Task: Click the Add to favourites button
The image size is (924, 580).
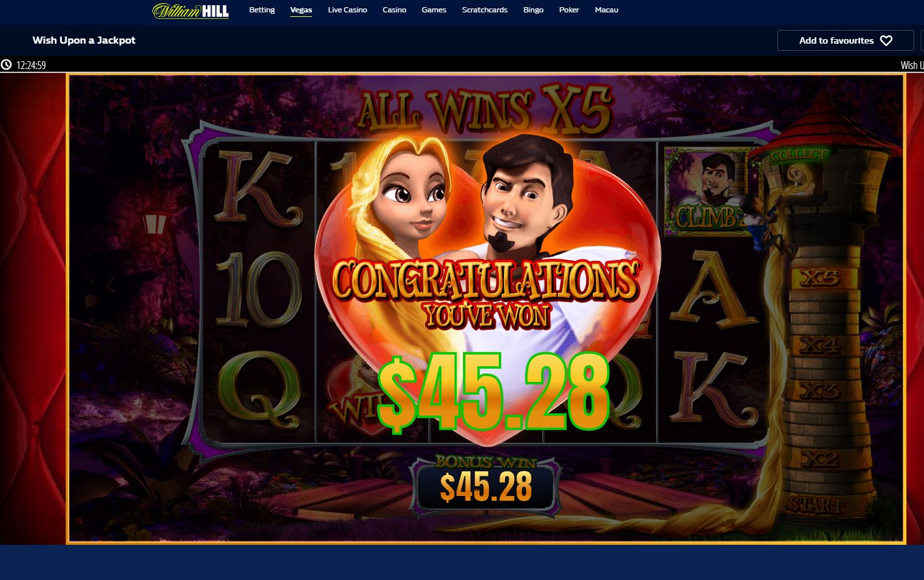Action: click(846, 40)
